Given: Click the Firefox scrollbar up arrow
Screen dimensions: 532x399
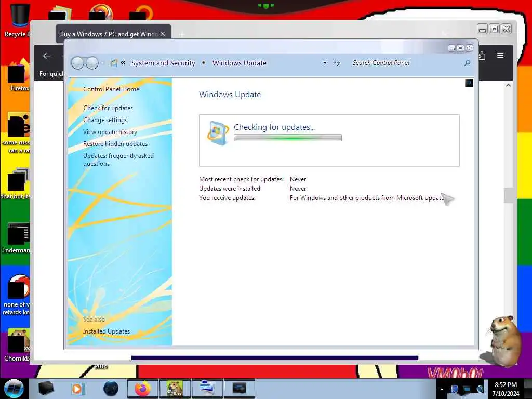Looking at the screenshot, I should (x=508, y=85).
